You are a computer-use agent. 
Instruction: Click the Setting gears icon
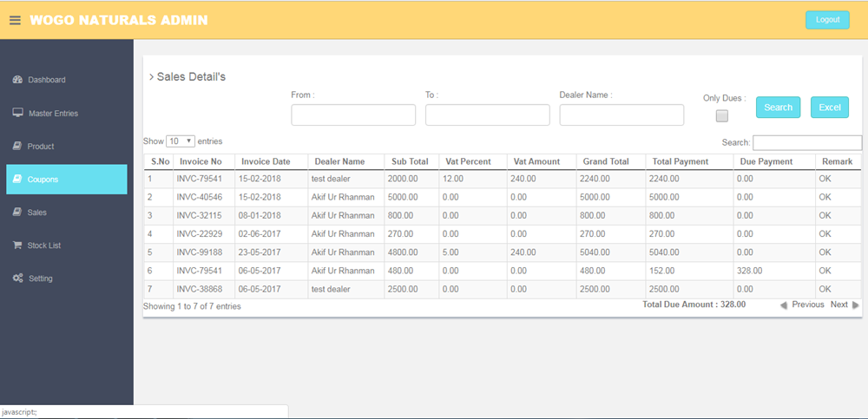tap(17, 278)
